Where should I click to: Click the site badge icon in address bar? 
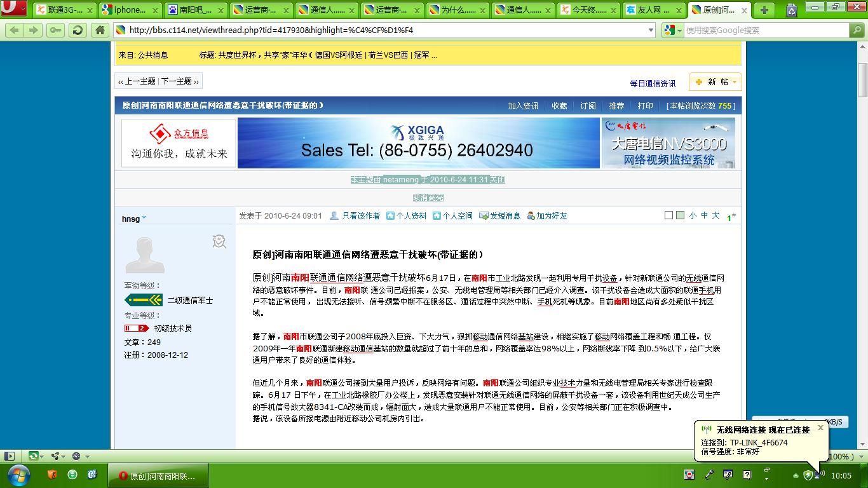(120, 30)
